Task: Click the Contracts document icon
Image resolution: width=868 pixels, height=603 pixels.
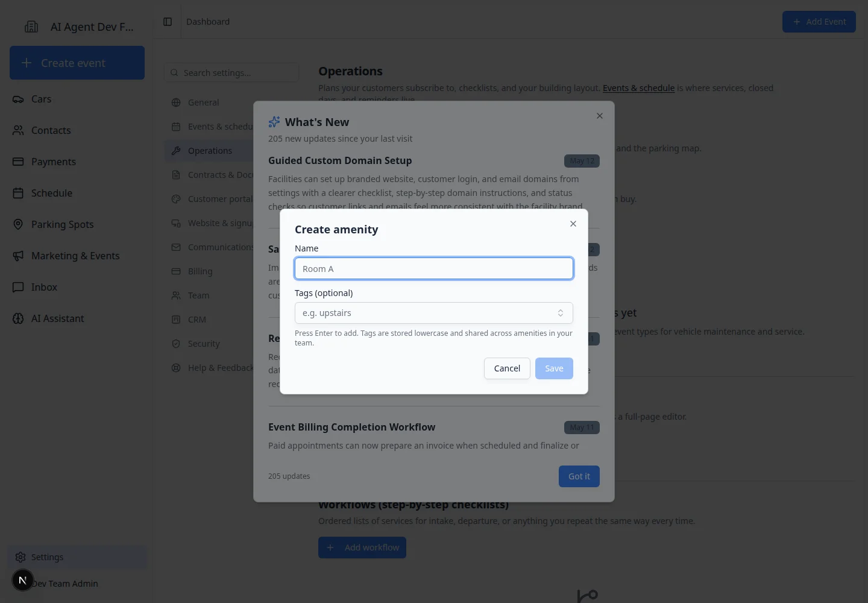Action: click(x=176, y=175)
